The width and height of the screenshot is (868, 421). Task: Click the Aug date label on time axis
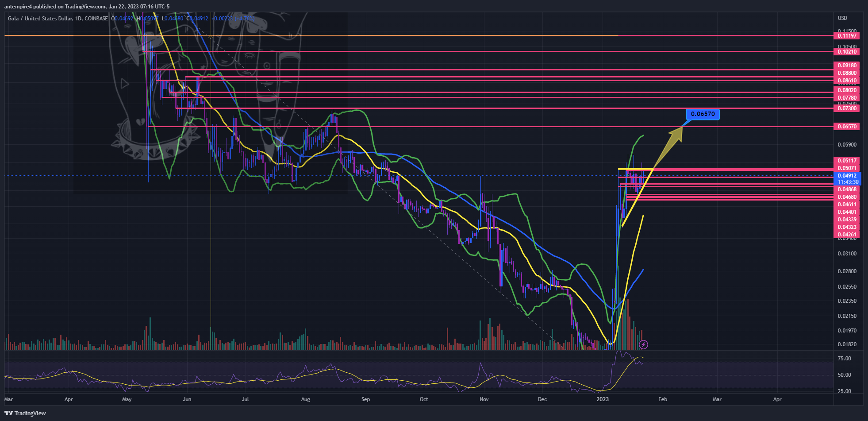tap(305, 399)
